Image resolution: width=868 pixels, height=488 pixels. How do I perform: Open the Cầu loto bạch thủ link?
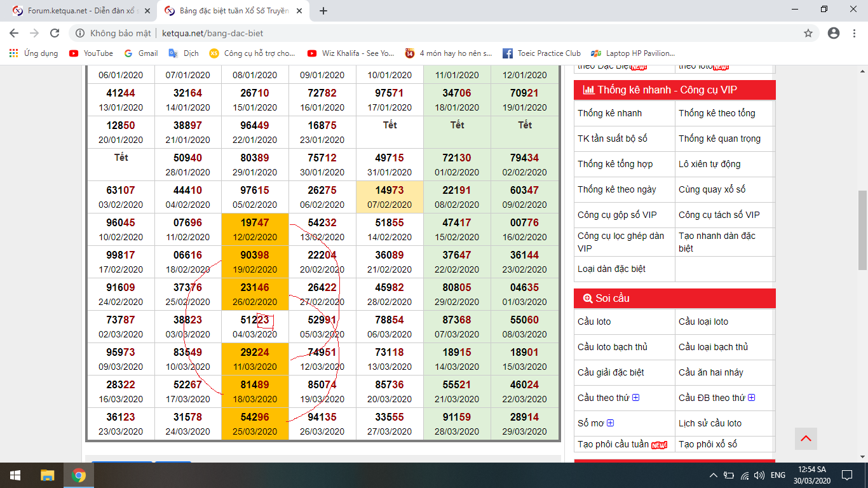(612, 347)
